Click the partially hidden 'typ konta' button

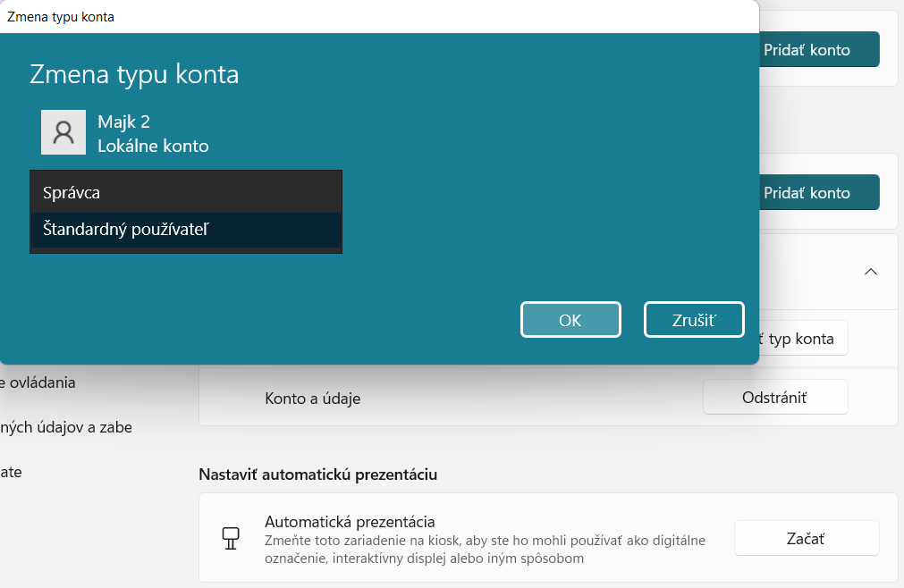[802, 339]
